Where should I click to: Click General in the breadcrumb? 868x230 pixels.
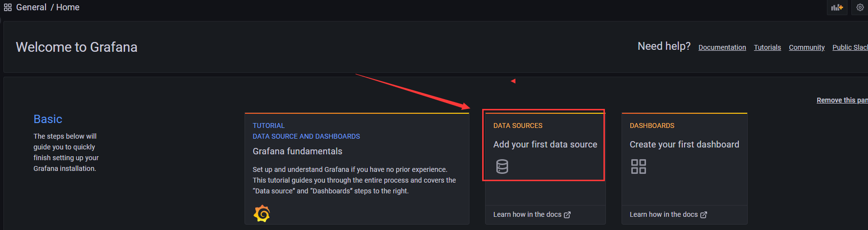[31, 7]
